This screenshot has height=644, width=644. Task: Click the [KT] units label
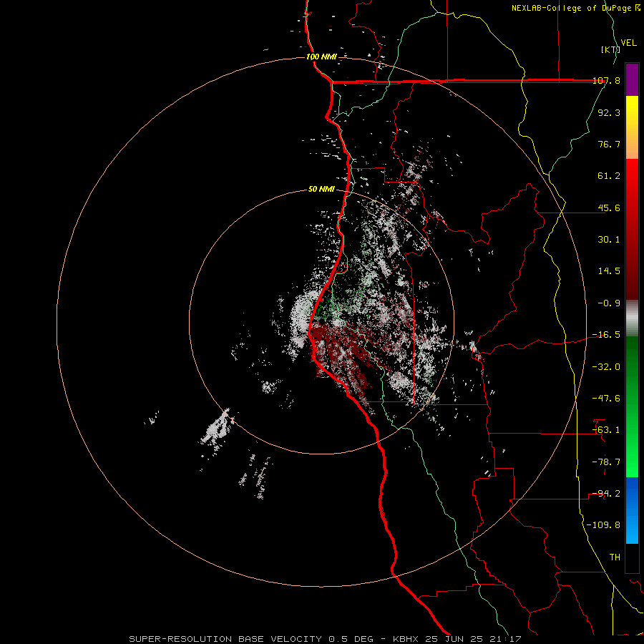[x=611, y=49]
